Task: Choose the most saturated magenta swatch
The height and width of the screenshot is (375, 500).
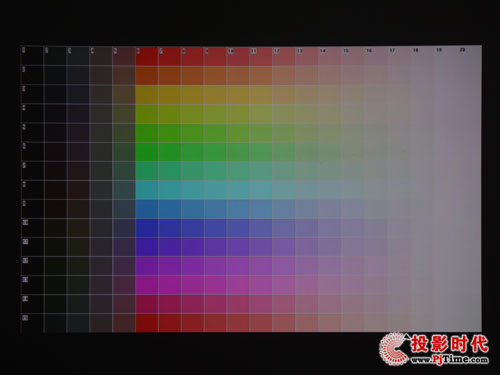Action: coord(147,285)
